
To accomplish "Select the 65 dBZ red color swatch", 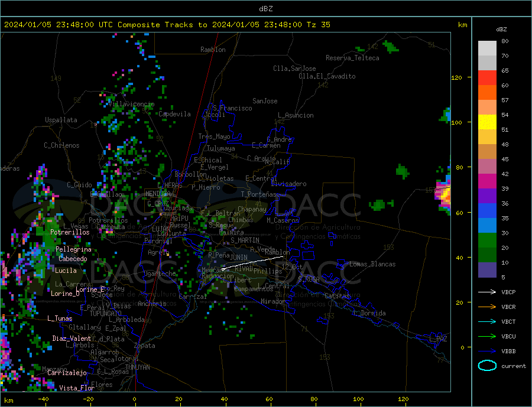I will click(x=487, y=77).
